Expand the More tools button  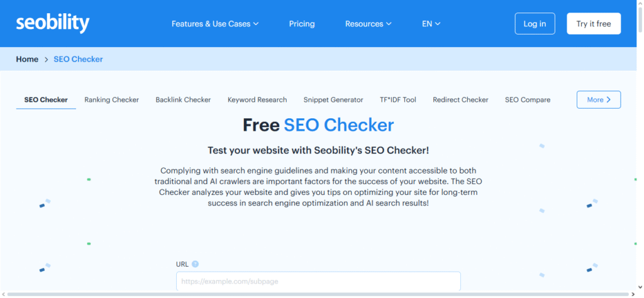[x=598, y=100]
